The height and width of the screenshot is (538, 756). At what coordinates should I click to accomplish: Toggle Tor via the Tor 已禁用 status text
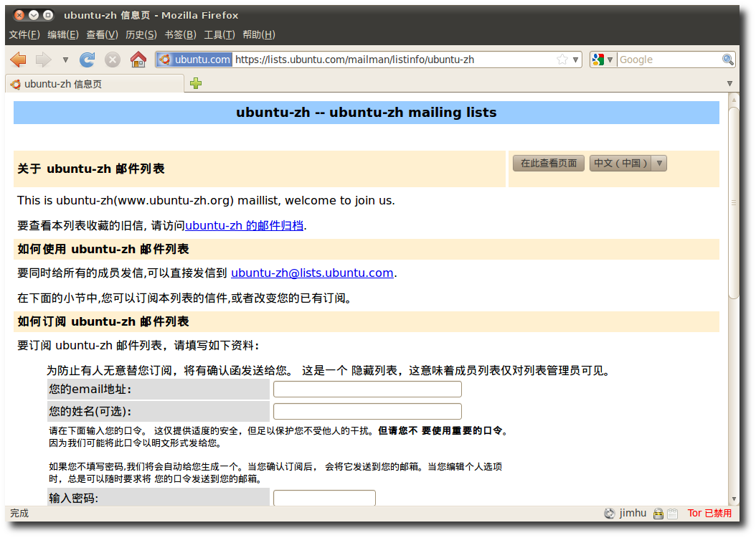[709, 513]
